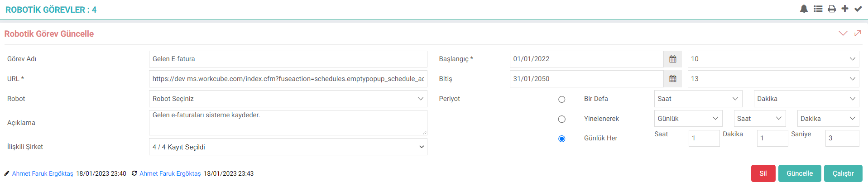Open the list view icon
868x187 pixels.
[x=818, y=9]
